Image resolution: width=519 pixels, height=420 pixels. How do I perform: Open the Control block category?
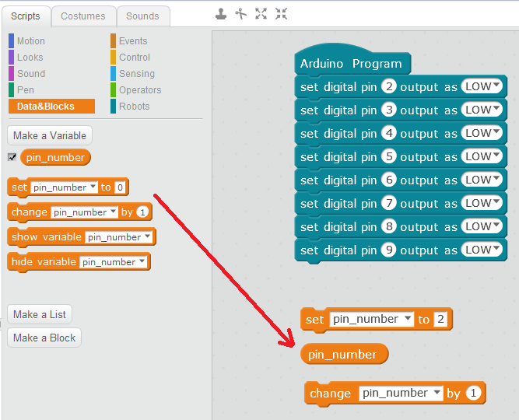pyautogui.click(x=134, y=57)
